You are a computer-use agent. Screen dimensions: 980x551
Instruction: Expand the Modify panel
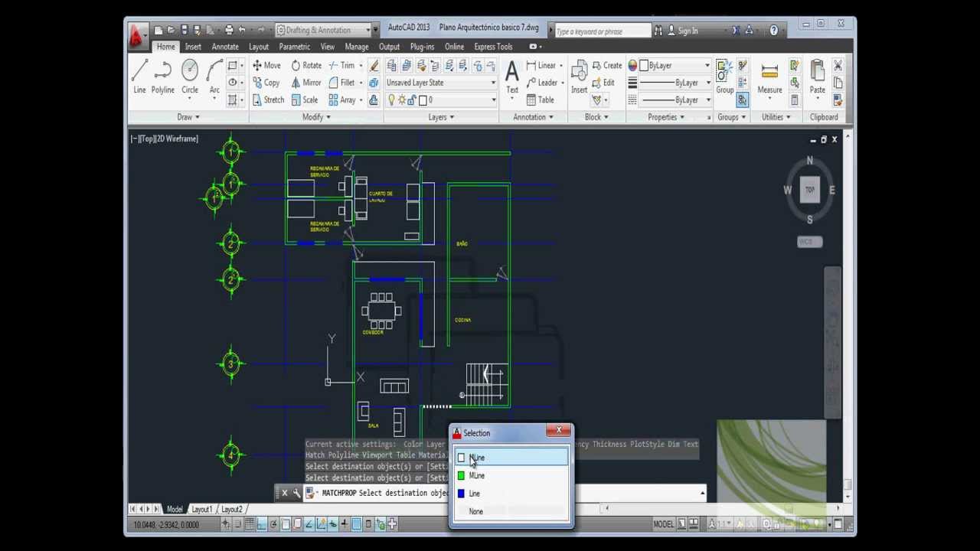click(x=316, y=117)
